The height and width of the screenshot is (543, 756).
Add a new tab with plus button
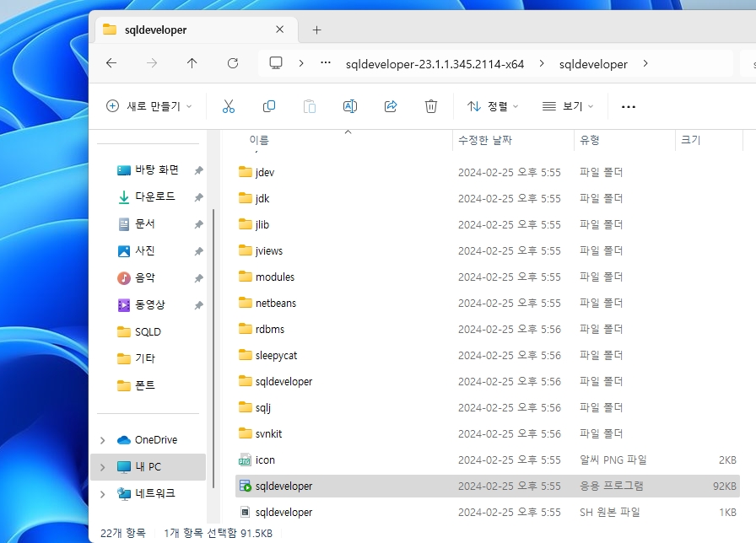coord(316,30)
